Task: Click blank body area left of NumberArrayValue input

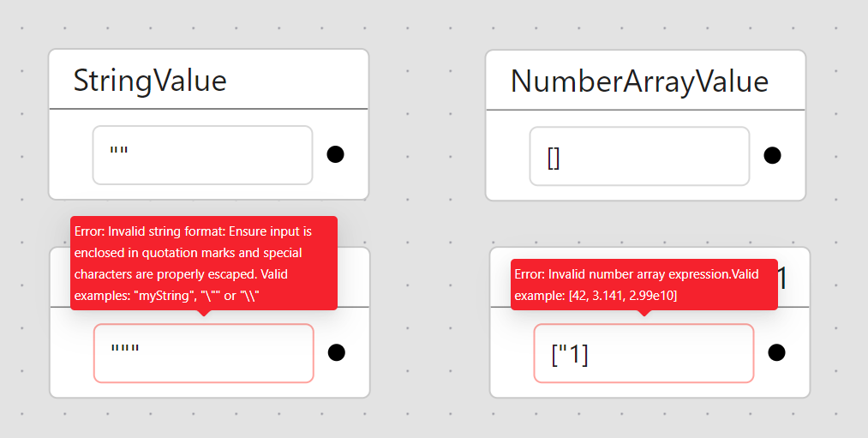Action: point(507,156)
